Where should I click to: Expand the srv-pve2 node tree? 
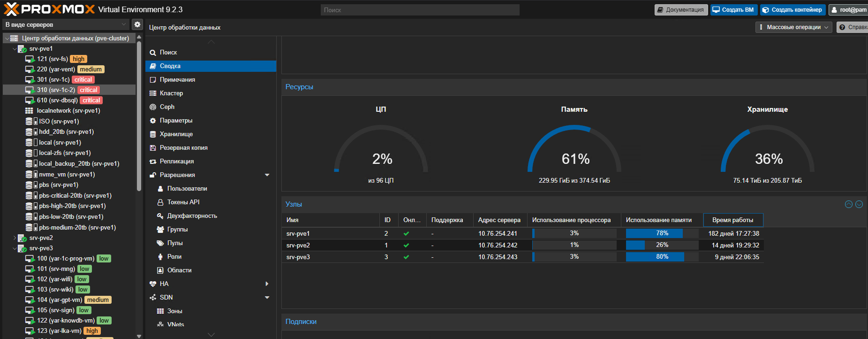point(15,238)
